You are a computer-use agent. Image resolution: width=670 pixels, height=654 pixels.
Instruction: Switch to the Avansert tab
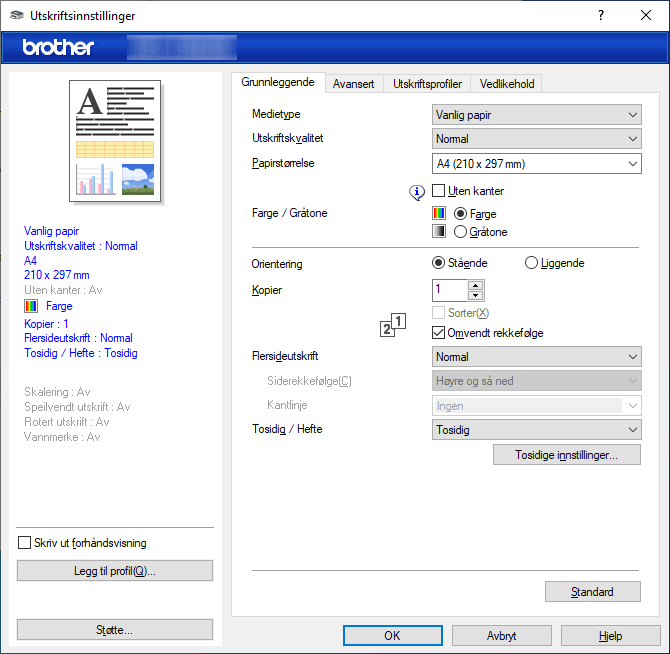click(353, 84)
